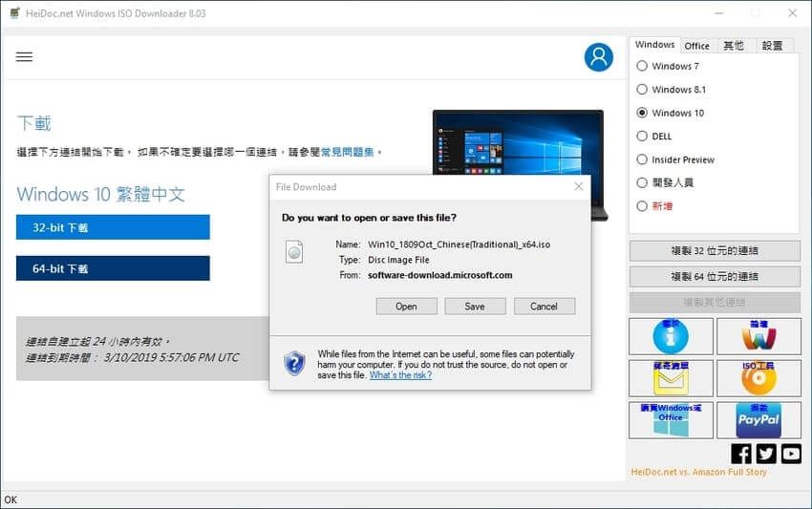The image size is (812, 509).
Task: Open the Facebook icon
Action: coord(741,454)
